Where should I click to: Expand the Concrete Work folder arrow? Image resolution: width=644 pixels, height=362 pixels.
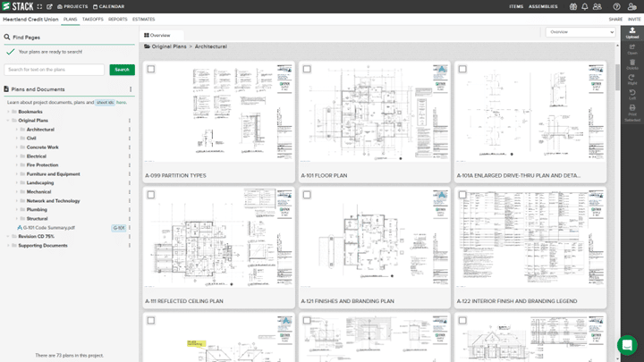coord(16,147)
